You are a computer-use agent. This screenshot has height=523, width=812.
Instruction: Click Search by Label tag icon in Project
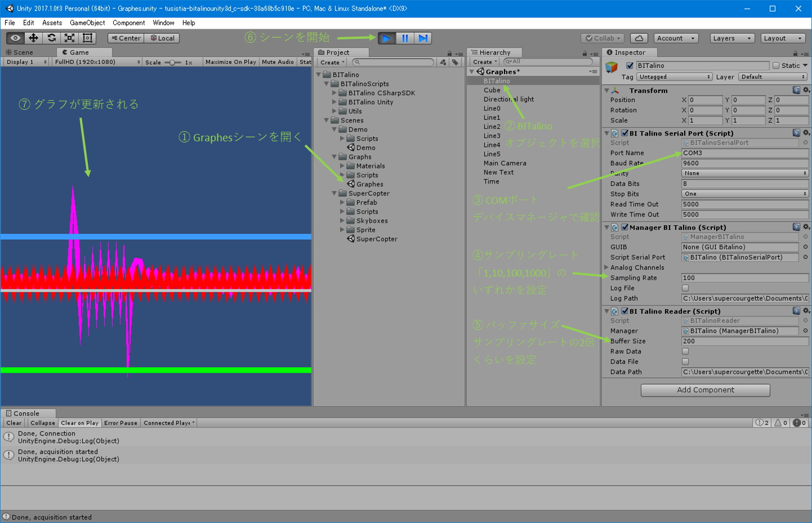(x=455, y=62)
